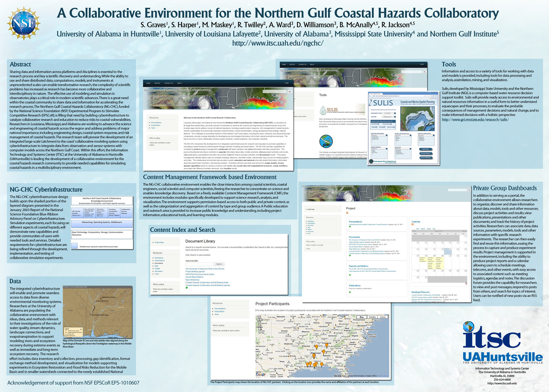Image resolution: width=549 pixels, height=392 pixels.
Task: Open Habitat & Biodiversity select list
Action: tap(426, 135)
